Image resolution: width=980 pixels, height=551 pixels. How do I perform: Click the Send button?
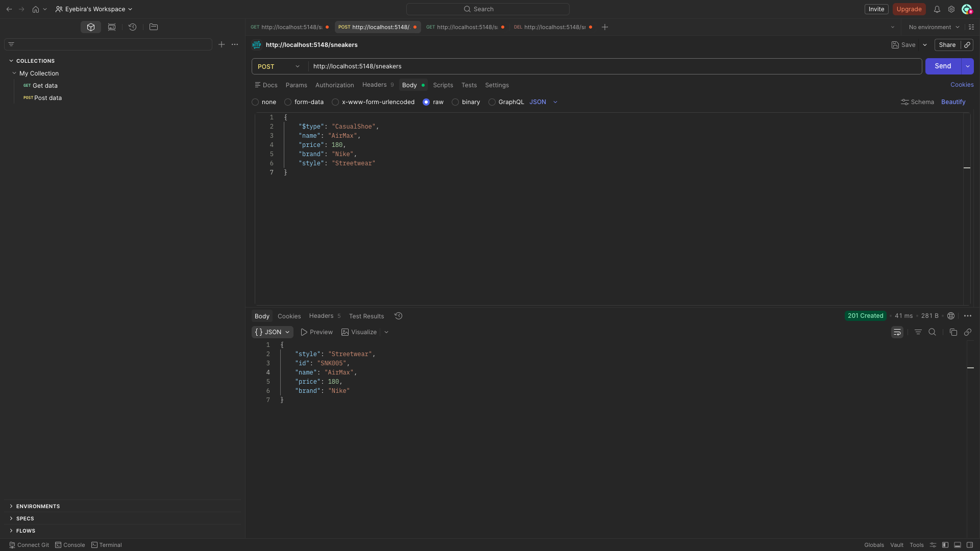pyautogui.click(x=942, y=66)
